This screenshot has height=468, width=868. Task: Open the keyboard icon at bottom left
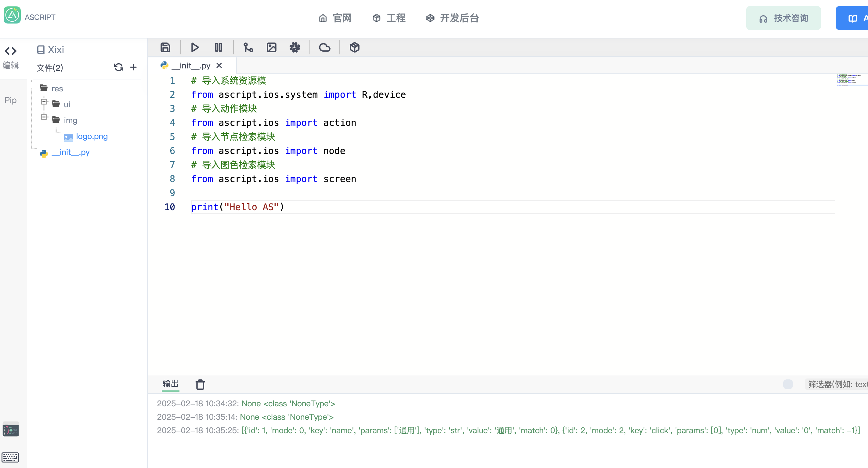tap(10, 457)
